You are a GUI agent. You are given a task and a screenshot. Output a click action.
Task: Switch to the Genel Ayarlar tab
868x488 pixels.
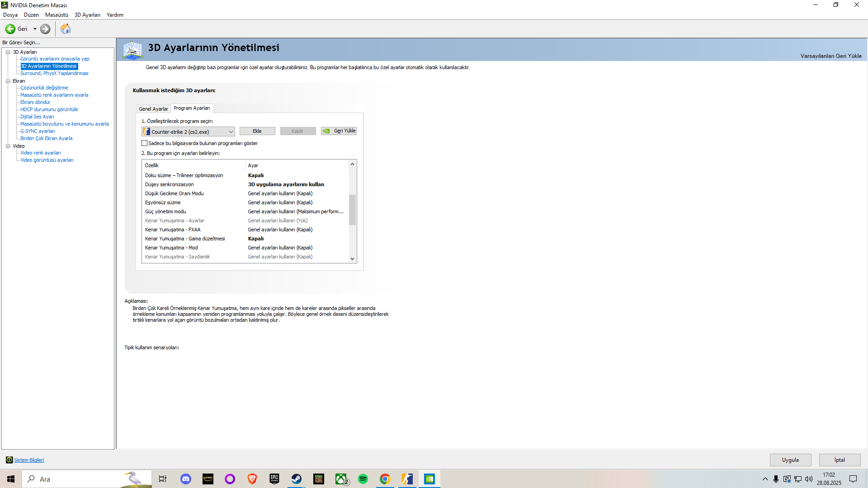pyautogui.click(x=153, y=109)
